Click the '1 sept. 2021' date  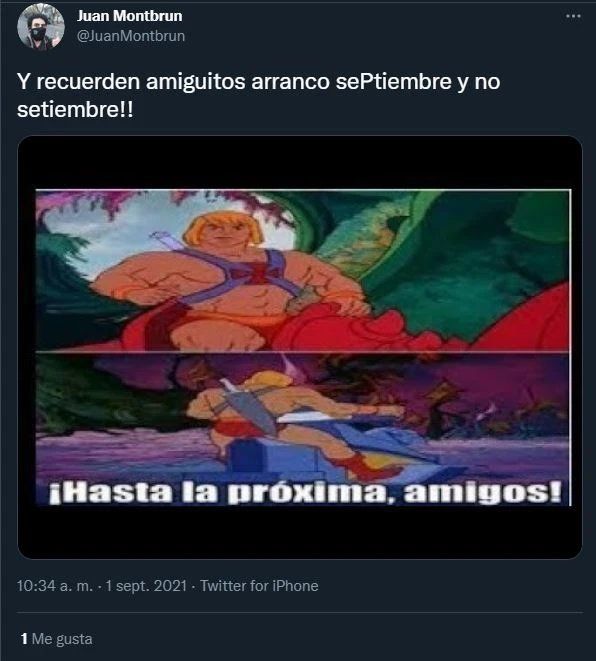click(x=146, y=586)
